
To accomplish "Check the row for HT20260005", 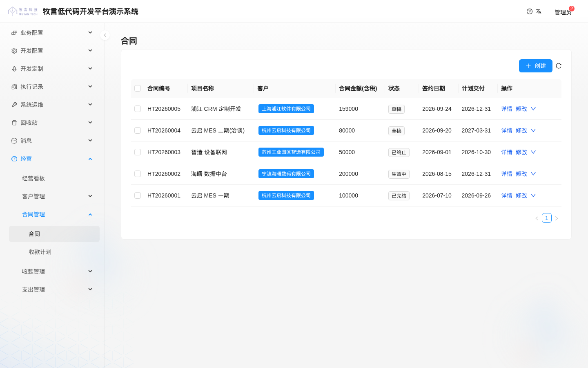I will pos(138,109).
